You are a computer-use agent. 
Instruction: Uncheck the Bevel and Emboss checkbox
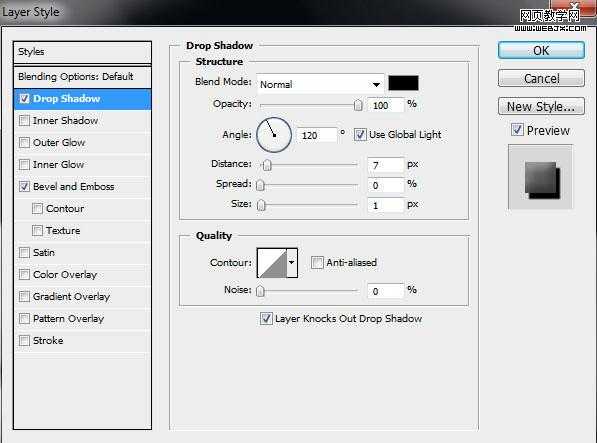click(x=24, y=186)
